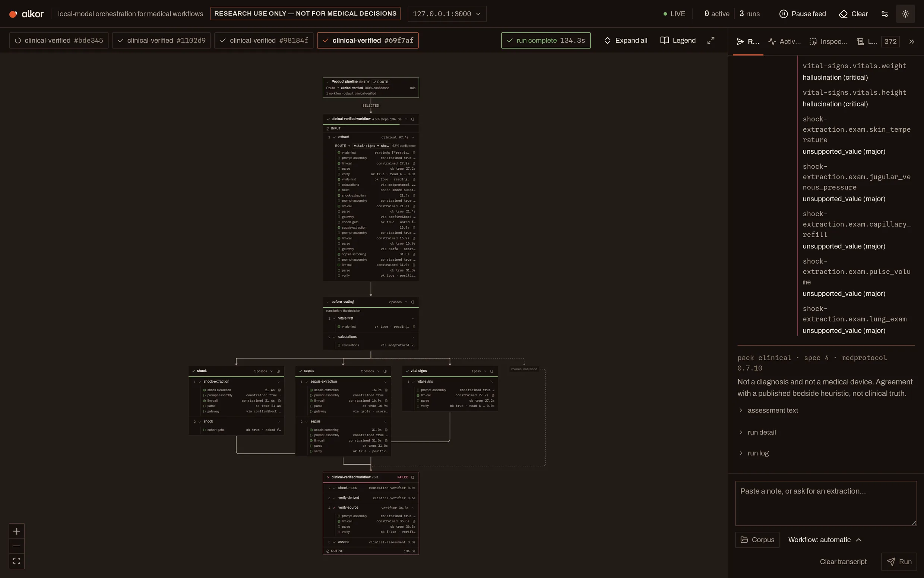Clear the feed with the Clear button
Screen dimensions: 924x578
tap(853, 14)
